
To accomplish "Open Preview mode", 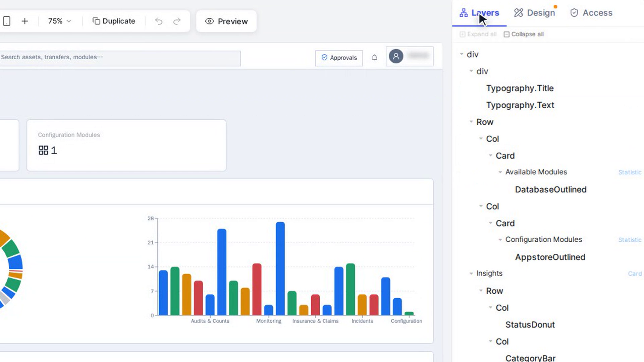I will pyautogui.click(x=226, y=21).
